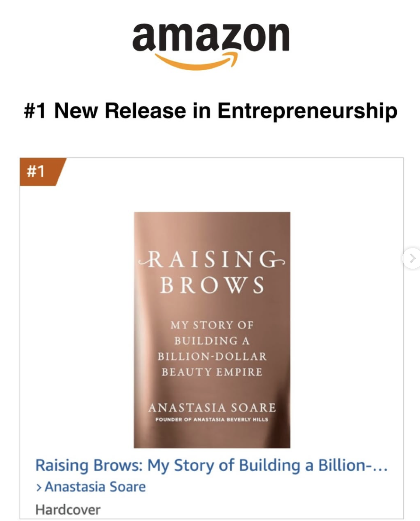Open the Anastasia Soare author link
The image size is (420, 521).
[95, 487]
